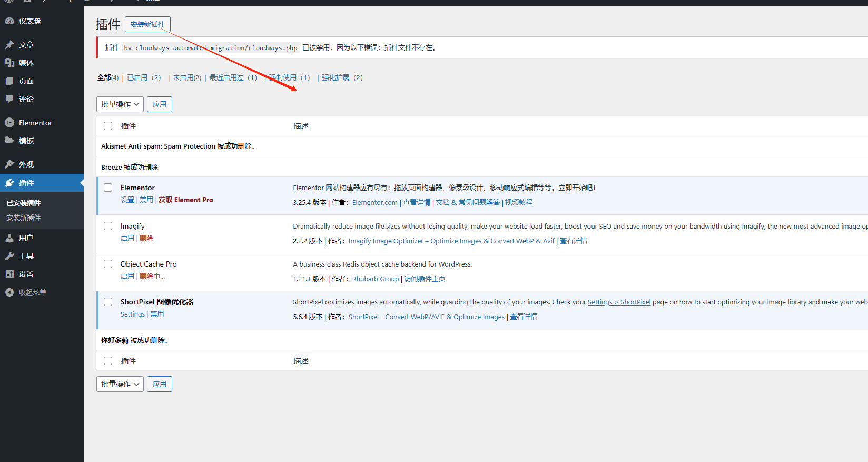
Task: Click the paintbrush icon beside 外观
Action: [x=9, y=164]
